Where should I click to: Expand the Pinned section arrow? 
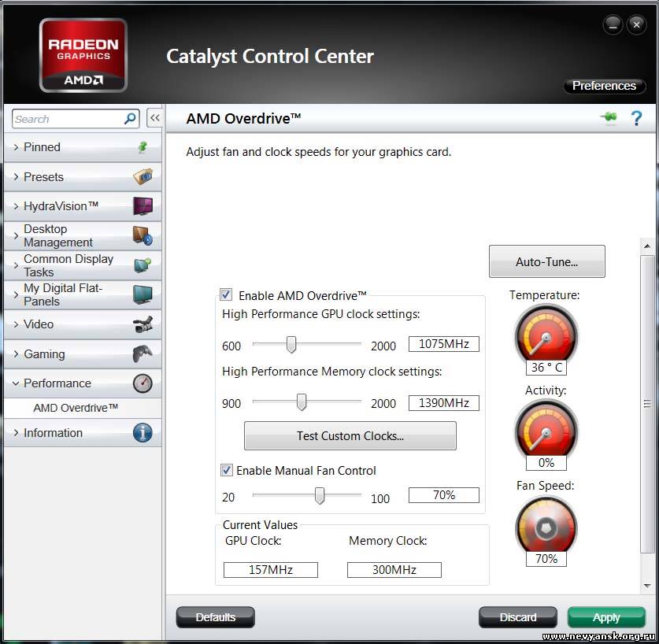tap(16, 147)
